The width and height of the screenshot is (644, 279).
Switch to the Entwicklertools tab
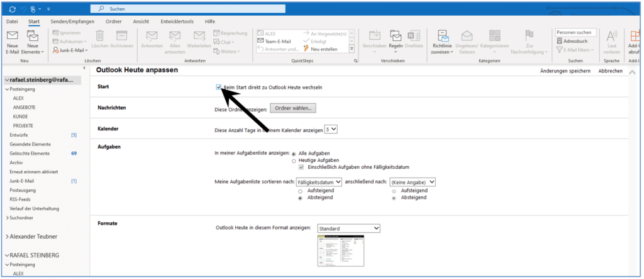click(177, 21)
